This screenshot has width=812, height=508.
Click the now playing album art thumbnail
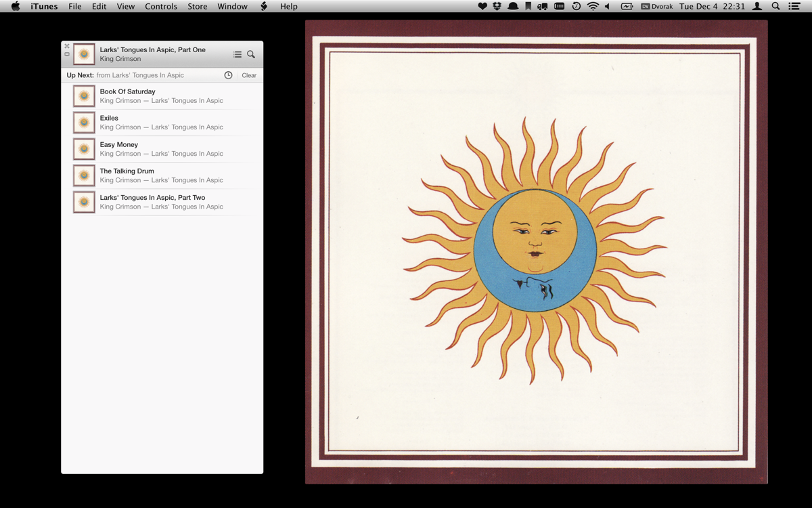pyautogui.click(x=84, y=54)
